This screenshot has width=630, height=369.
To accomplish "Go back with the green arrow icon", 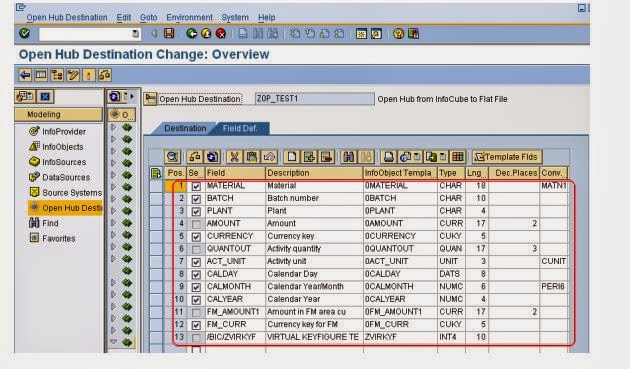I will (x=192, y=33).
